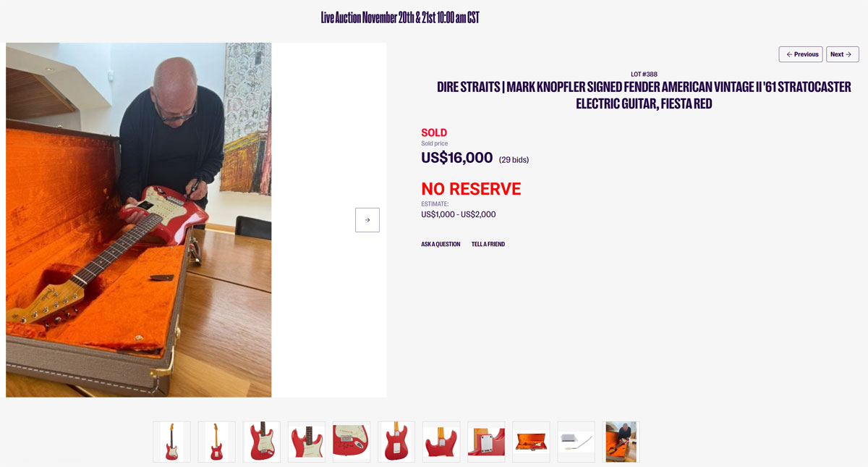This screenshot has height=467, width=868.
Task: Select thumbnail of neck plate close-up
Action: click(x=486, y=442)
